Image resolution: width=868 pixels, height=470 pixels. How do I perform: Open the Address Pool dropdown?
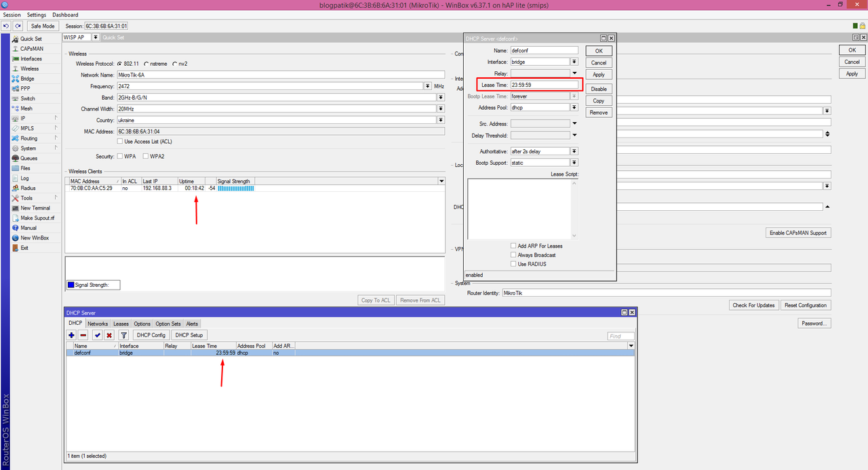coord(574,107)
